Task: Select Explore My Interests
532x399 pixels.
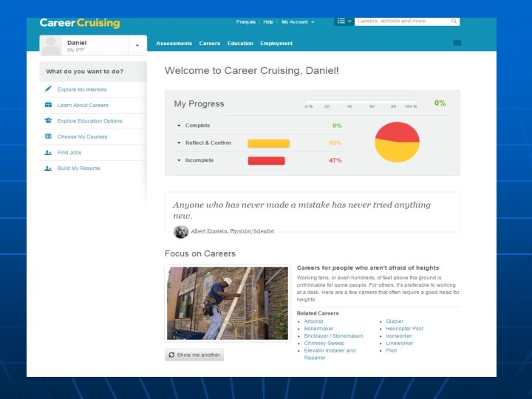Action: pyautogui.click(x=82, y=89)
